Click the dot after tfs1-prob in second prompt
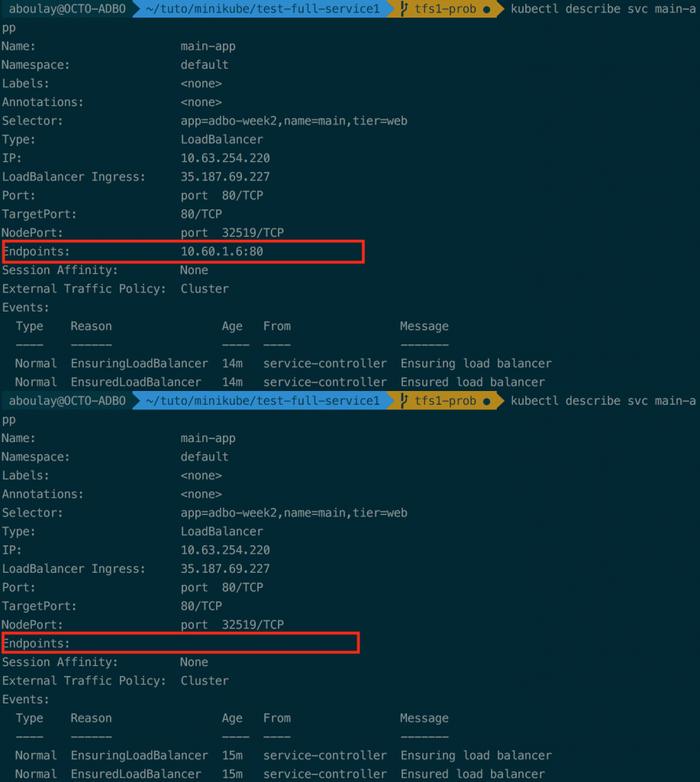700x782 pixels. coord(486,401)
